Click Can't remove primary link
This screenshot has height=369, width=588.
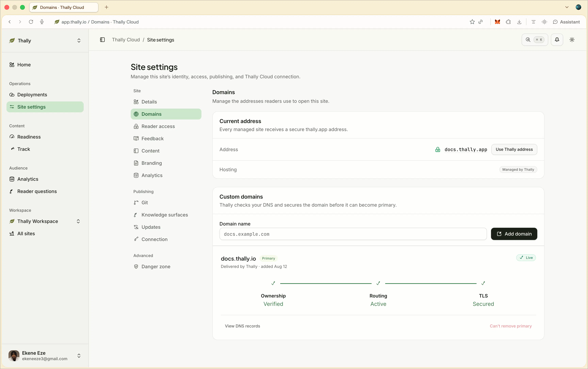(511, 326)
